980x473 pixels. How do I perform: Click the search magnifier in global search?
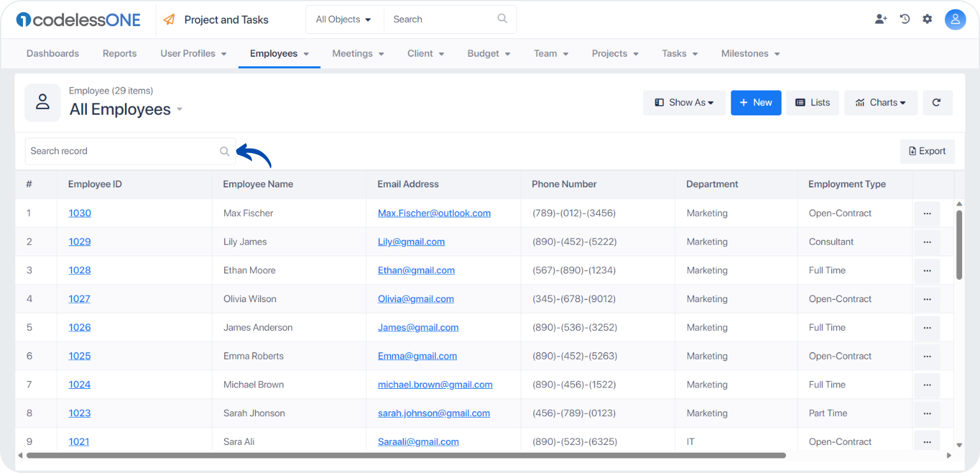(503, 19)
